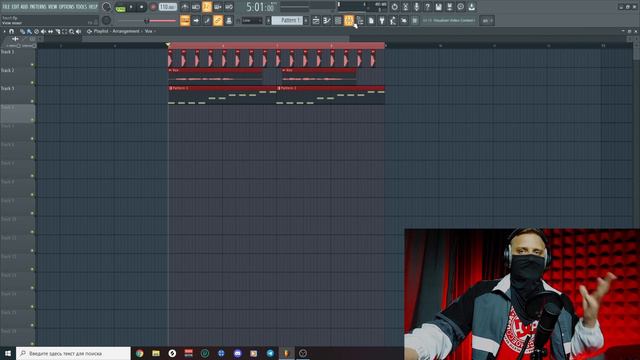Open the OPTIONS menu
The width and height of the screenshot is (640, 360).
click(x=67, y=7)
